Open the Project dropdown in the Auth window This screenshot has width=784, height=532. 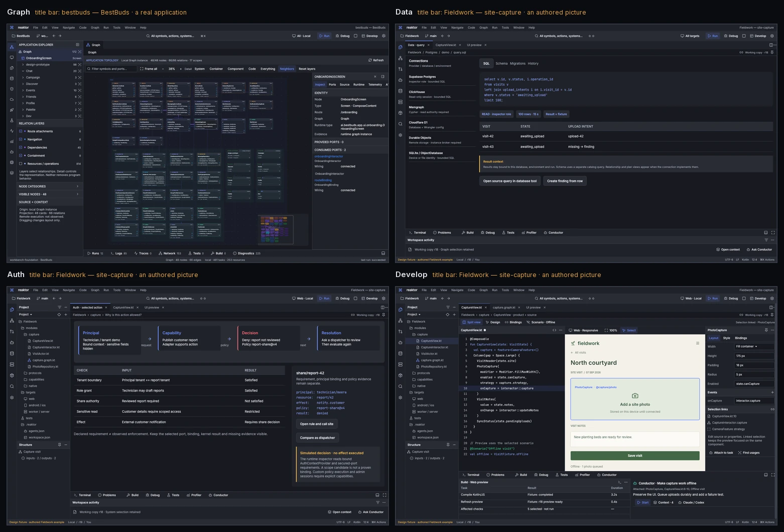click(x=26, y=315)
